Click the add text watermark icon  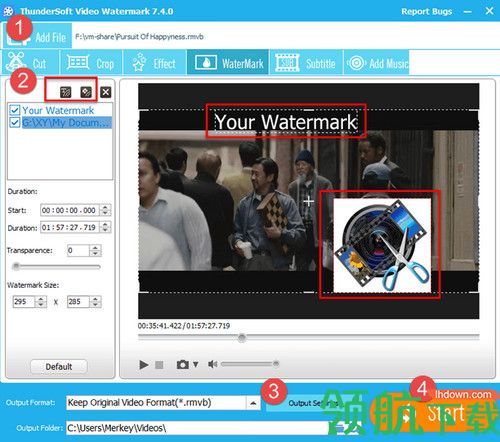(x=66, y=92)
